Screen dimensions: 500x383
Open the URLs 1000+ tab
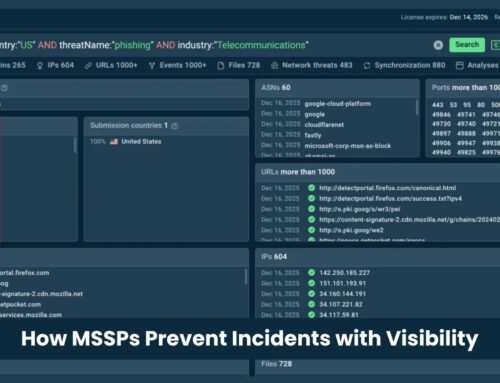pyautogui.click(x=111, y=65)
